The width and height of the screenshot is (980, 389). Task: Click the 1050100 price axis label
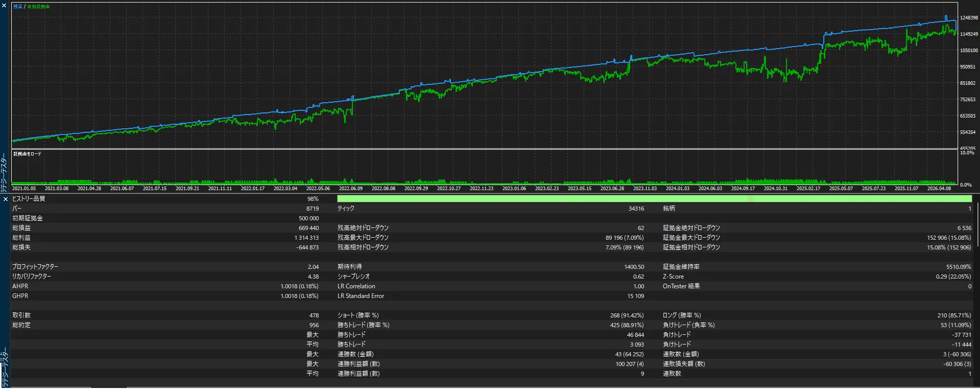969,51
